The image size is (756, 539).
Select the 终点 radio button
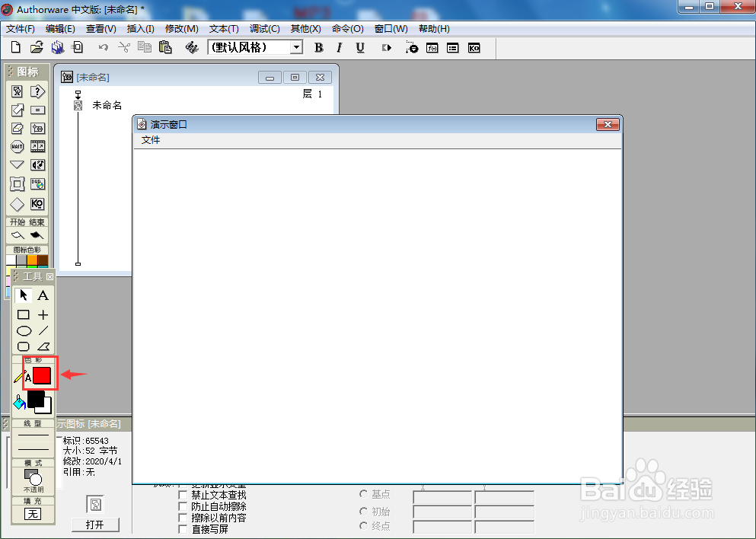[x=364, y=525]
